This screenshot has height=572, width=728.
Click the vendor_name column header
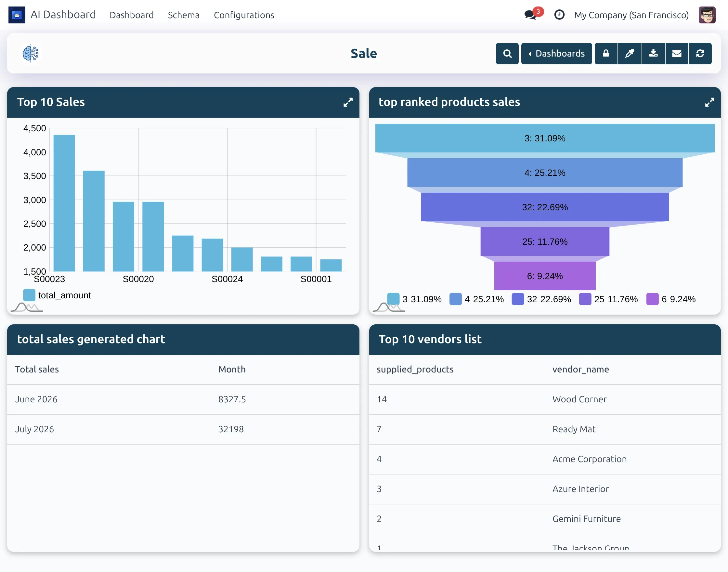click(581, 369)
